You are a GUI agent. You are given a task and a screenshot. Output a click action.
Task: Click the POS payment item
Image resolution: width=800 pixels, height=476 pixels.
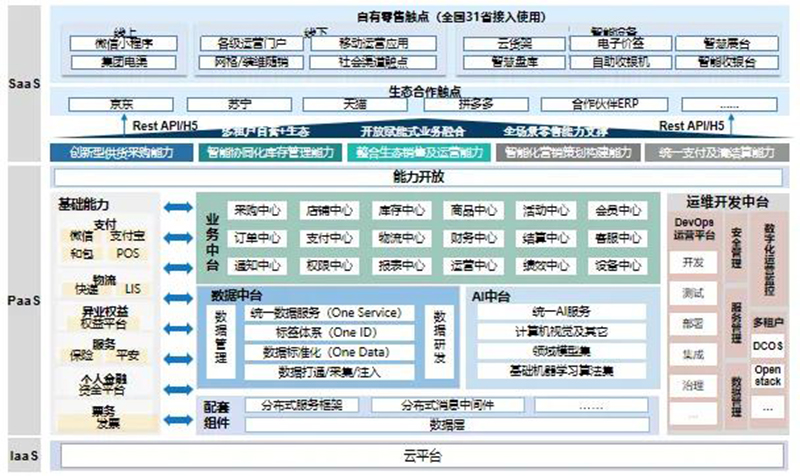128,253
